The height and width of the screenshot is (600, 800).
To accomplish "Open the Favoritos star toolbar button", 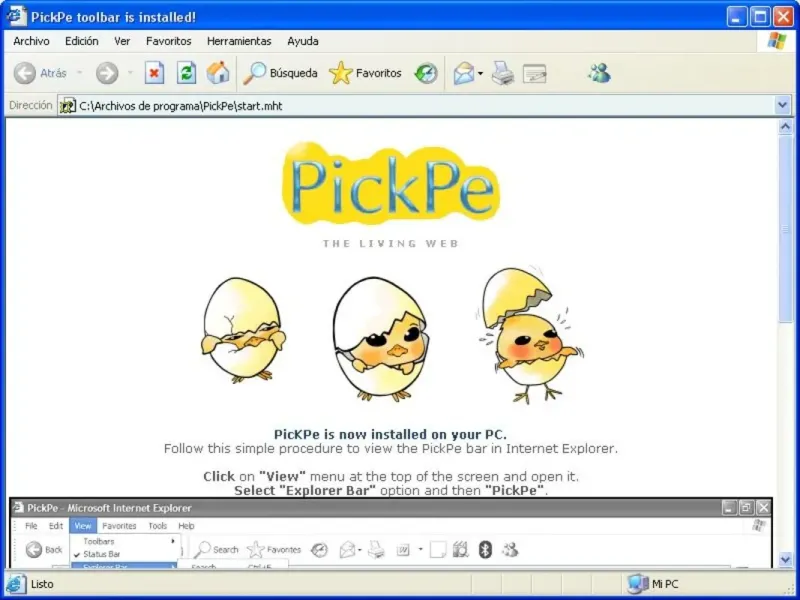I will [x=365, y=73].
